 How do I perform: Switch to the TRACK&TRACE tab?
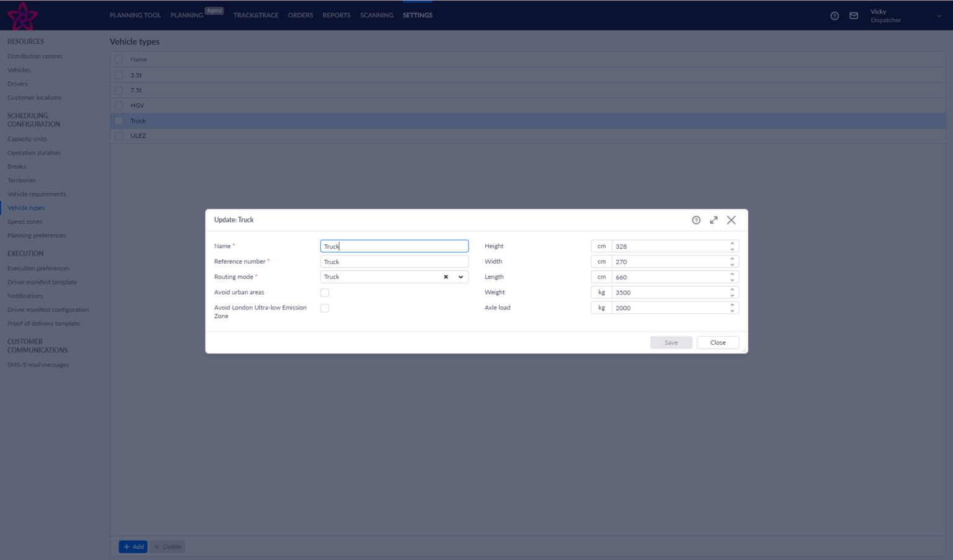[x=256, y=15]
